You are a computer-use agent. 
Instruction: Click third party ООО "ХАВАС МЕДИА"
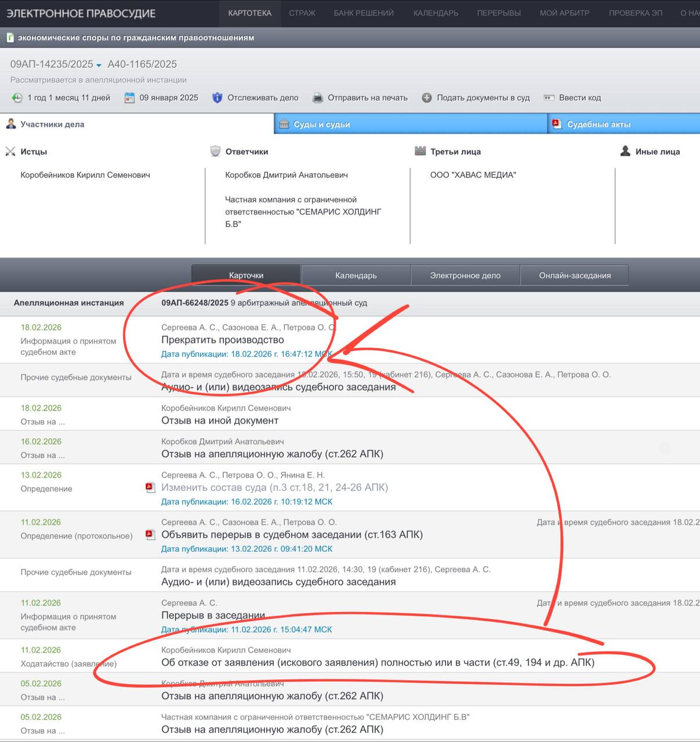click(x=473, y=175)
